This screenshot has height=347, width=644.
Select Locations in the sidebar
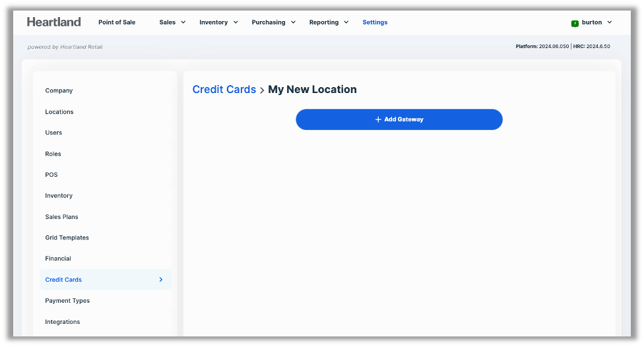(x=59, y=111)
